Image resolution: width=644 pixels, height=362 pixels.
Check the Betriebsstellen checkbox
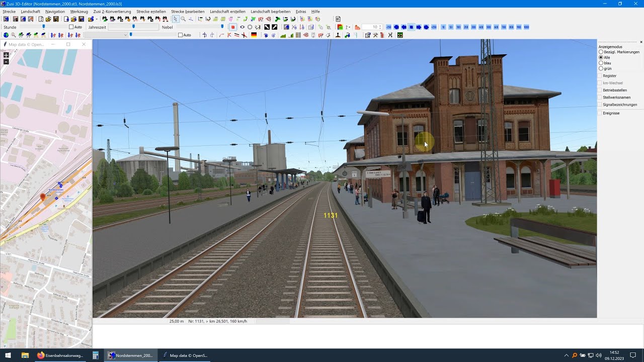click(600, 90)
